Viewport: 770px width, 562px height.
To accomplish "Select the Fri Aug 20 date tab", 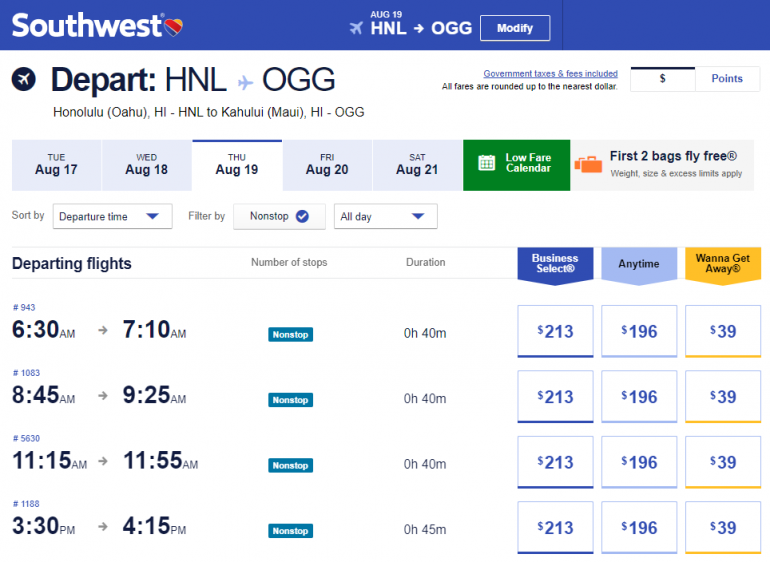I will point(327,165).
